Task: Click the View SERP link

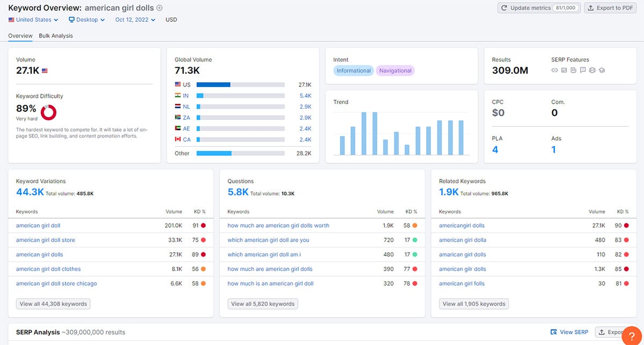Action: pyautogui.click(x=570, y=332)
